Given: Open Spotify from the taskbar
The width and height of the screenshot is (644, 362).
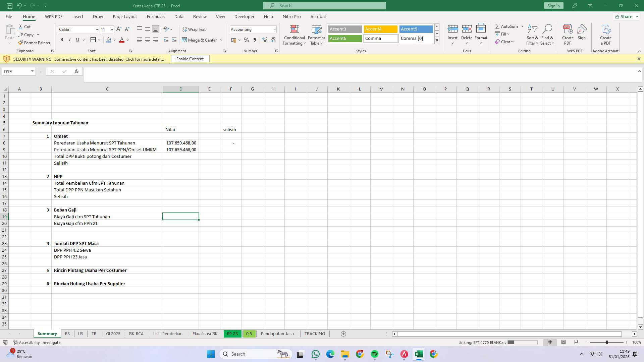Looking at the screenshot, I should (375, 354).
